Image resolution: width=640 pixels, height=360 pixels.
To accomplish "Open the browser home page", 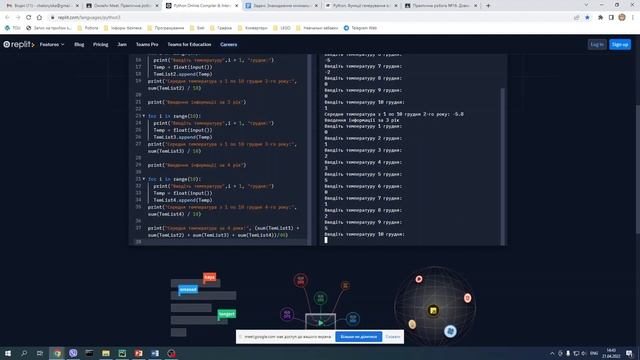I will click(x=39, y=18).
